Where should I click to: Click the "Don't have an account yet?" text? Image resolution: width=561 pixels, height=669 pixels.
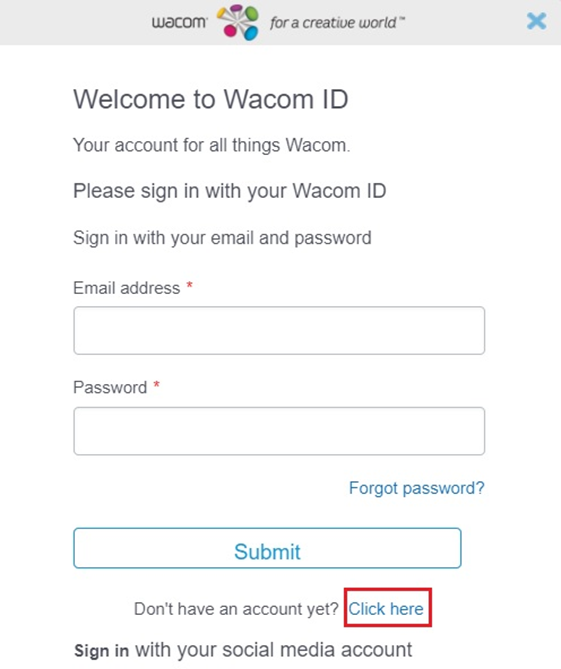point(236,609)
